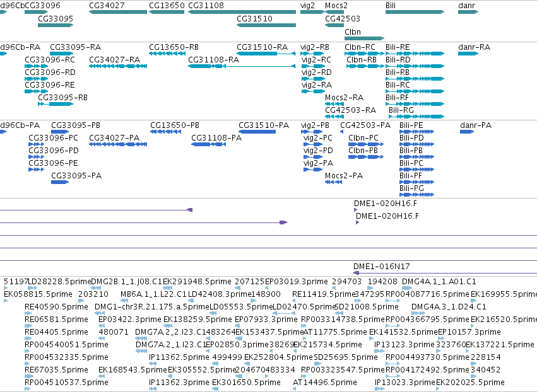Image resolution: width=537 pixels, height=392 pixels.
Task: Select protein CG31510-PA label
Action: 264,125
